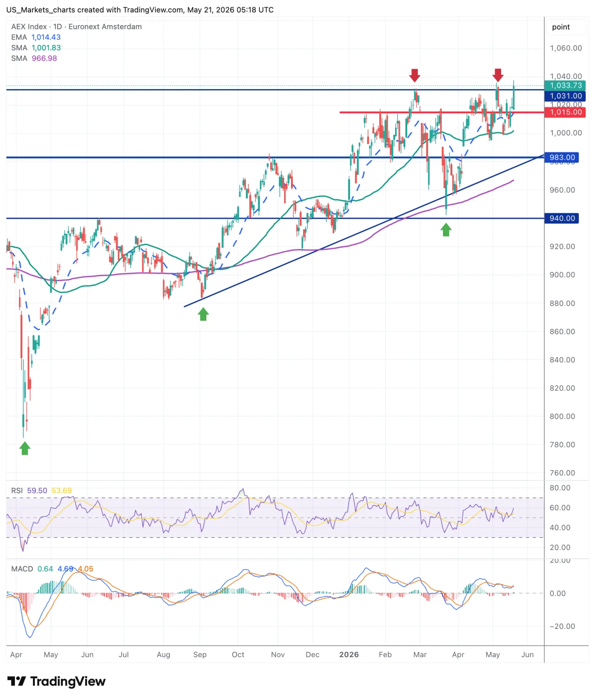595x700 pixels.
Task: Click the 20.00 RSI axis value
Action: [560, 548]
